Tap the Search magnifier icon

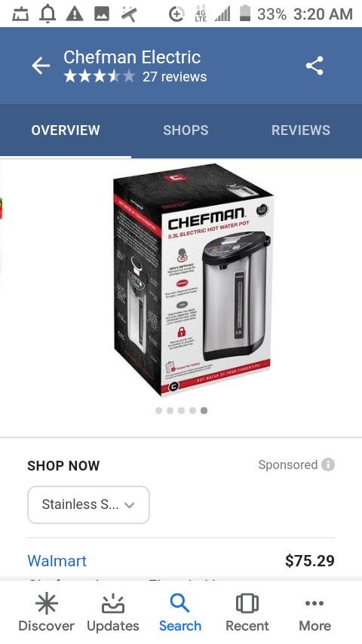tap(180, 603)
